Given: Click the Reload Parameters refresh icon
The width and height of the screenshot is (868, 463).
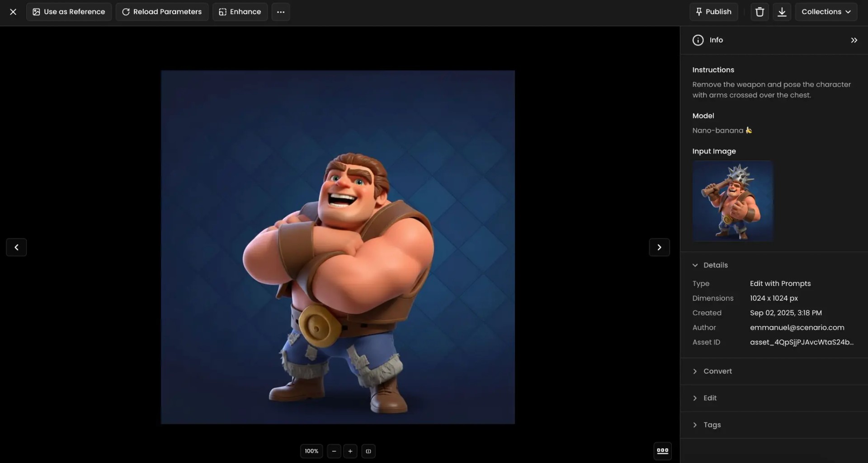Looking at the screenshot, I should pyautogui.click(x=126, y=12).
